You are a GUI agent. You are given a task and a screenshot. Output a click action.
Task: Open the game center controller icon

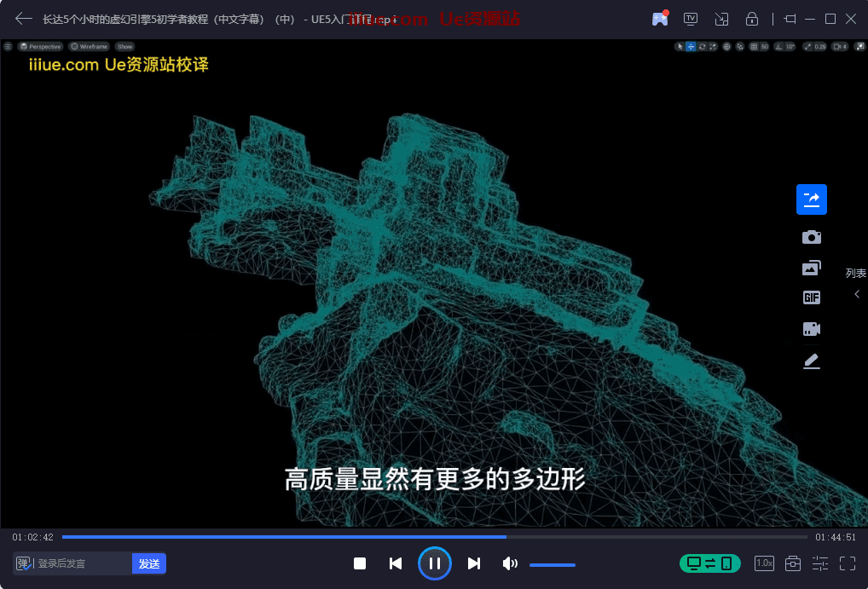659,19
